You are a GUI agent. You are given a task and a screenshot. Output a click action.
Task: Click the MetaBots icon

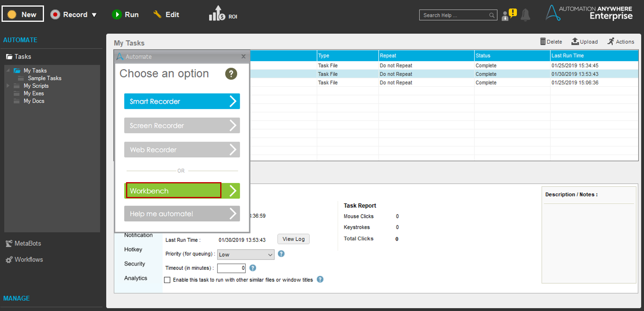(9, 244)
